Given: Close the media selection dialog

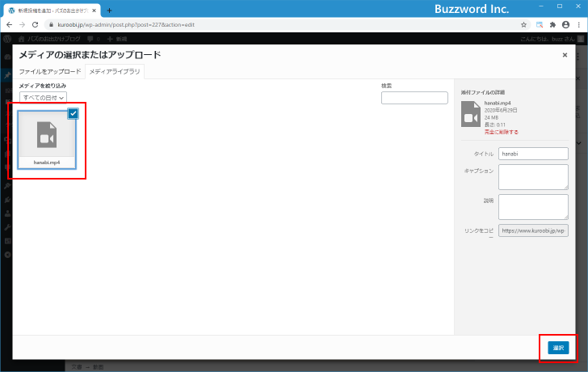Looking at the screenshot, I should pyautogui.click(x=565, y=55).
